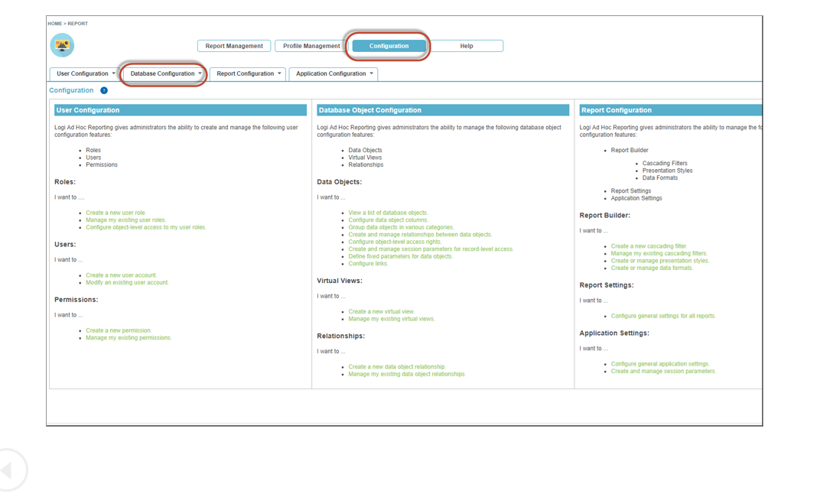Screen dimensions: 830x504
Task: Click 'Create a new cascading filter' link
Action: (x=649, y=246)
